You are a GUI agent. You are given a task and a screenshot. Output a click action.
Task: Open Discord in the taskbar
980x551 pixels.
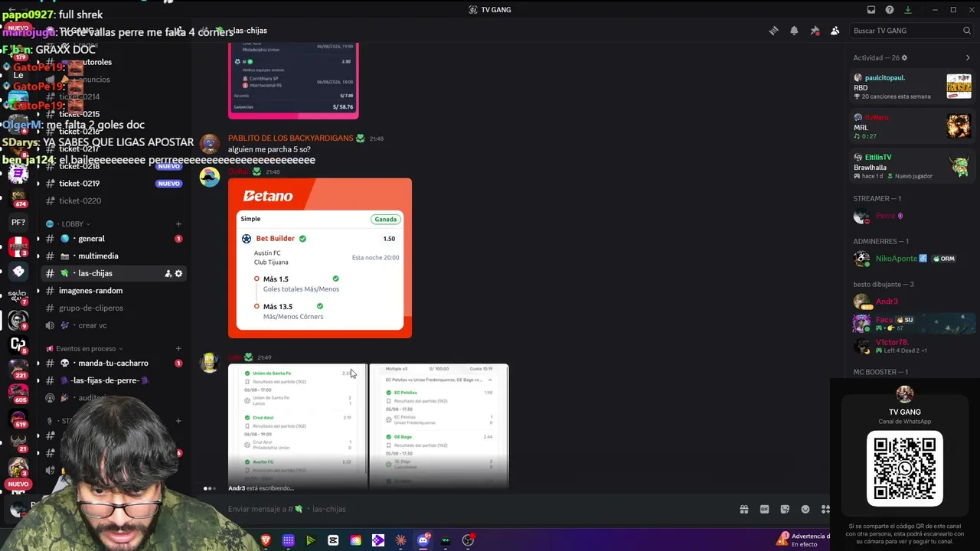click(x=423, y=540)
